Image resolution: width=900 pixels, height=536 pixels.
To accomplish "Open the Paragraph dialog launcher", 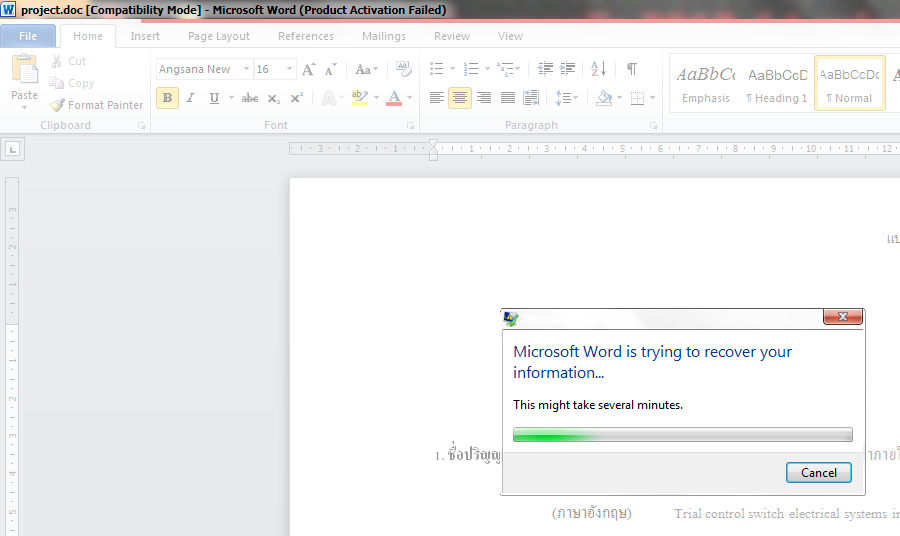I will coord(653,126).
